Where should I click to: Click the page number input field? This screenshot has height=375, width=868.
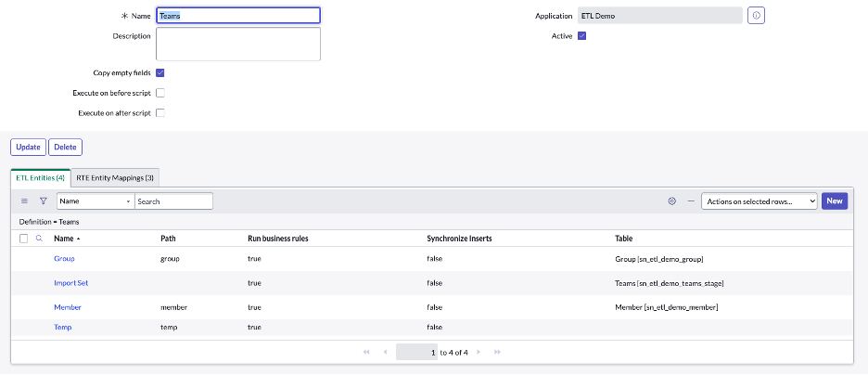[x=416, y=352]
